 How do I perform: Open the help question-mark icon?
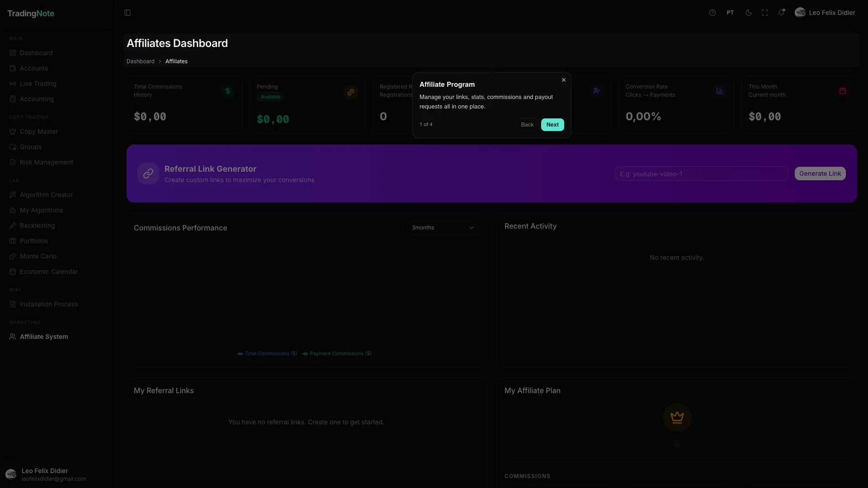(712, 13)
